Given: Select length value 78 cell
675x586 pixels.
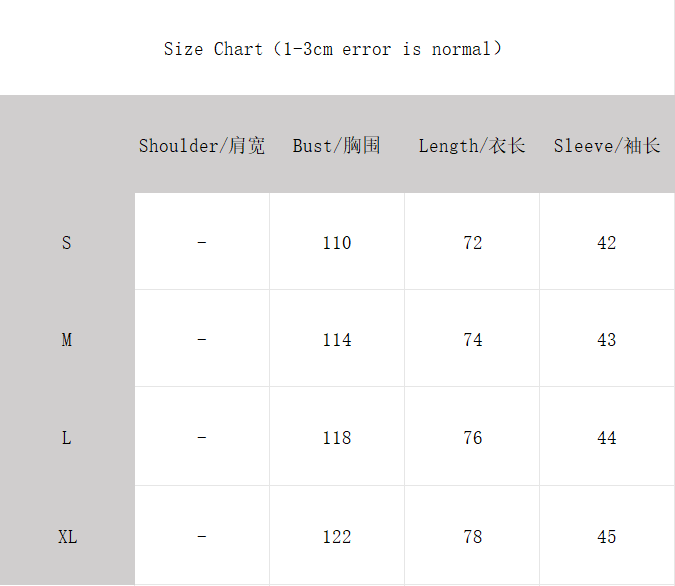Looking at the screenshot, I should [472, 535].
